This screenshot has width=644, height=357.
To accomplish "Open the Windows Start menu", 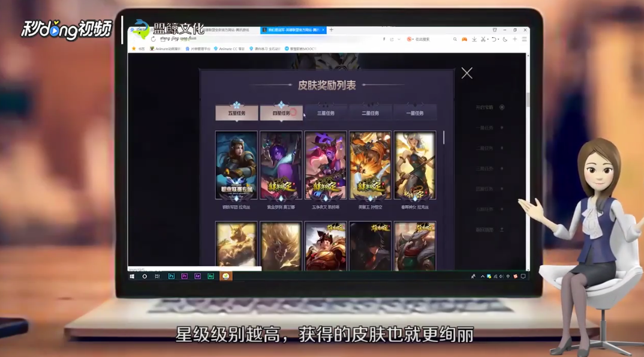I will coord(132,277).
